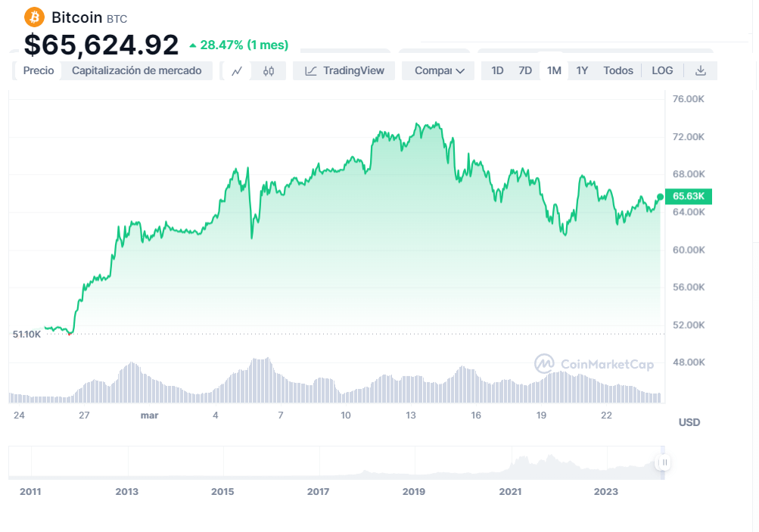The height and width of the screenshot is (532, 759).
Task: Toggle LOG scale on chart
Action: click(662, 70)
